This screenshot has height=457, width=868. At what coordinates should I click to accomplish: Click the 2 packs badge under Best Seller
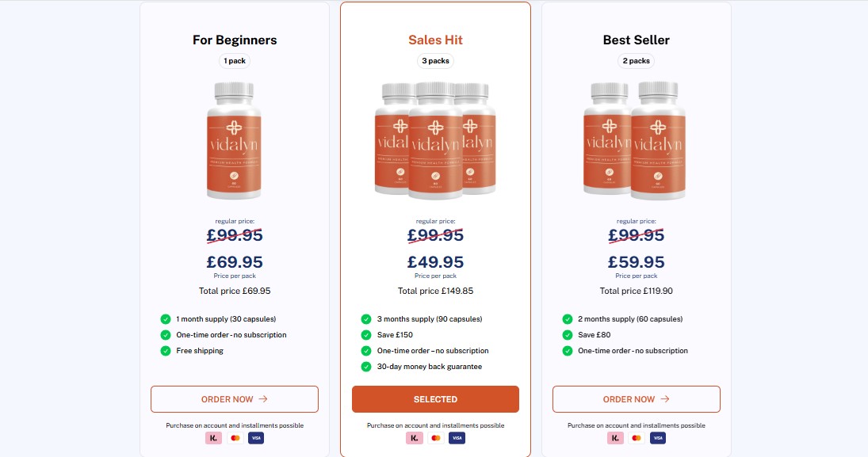(x=636, y=61)
